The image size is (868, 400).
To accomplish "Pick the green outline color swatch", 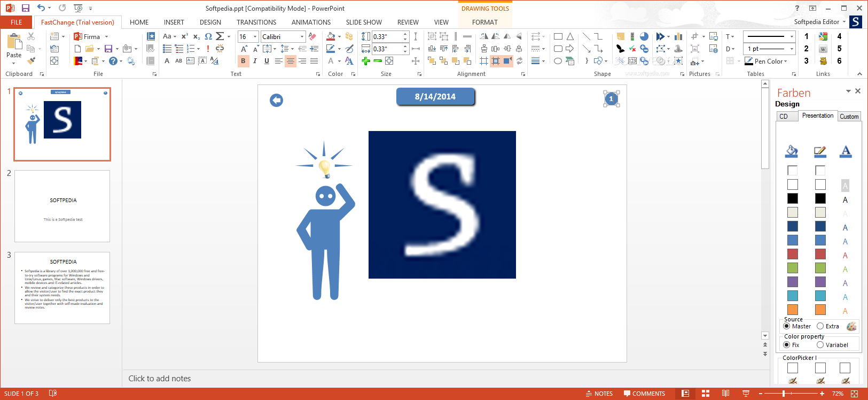I will pos(820,268).
